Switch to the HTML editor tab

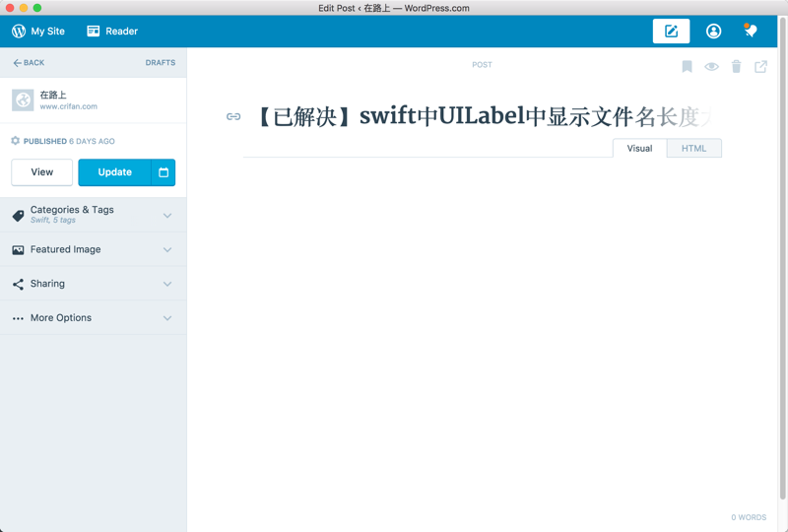tap(694, 149)
